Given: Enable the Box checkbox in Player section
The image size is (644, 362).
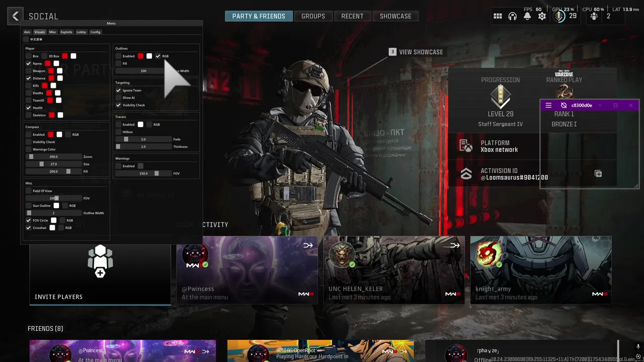Looking at the screenshot, I should [x=29, y=56].
